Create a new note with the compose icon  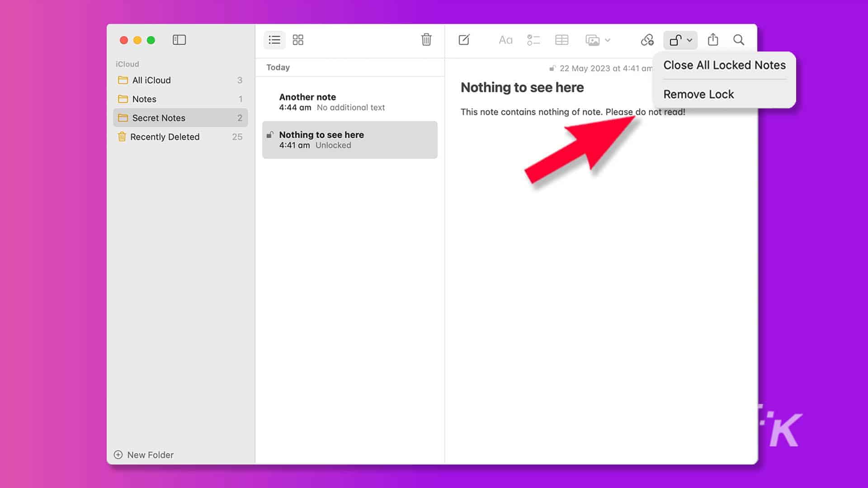(x=464, y=40)
